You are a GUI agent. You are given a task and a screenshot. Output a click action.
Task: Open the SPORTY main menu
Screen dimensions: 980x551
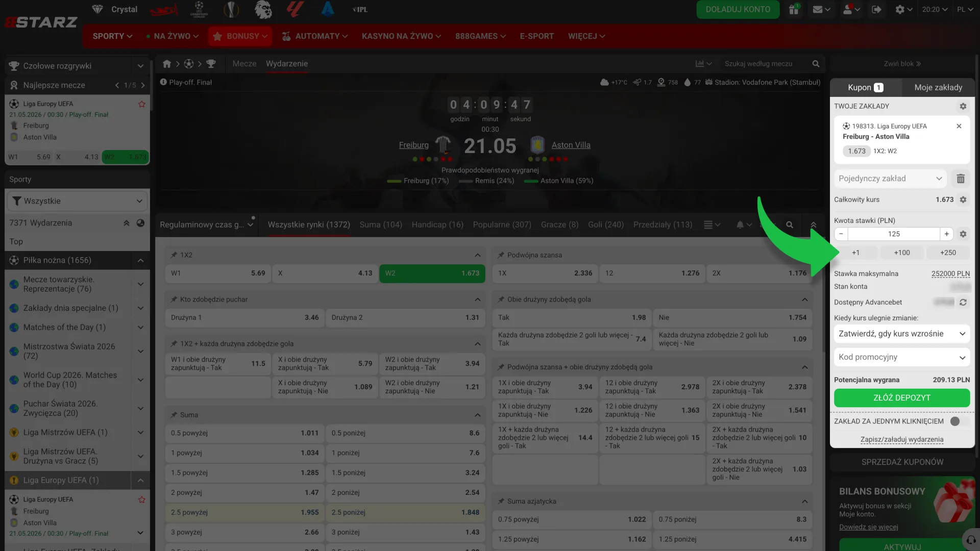tap(112, 36)
